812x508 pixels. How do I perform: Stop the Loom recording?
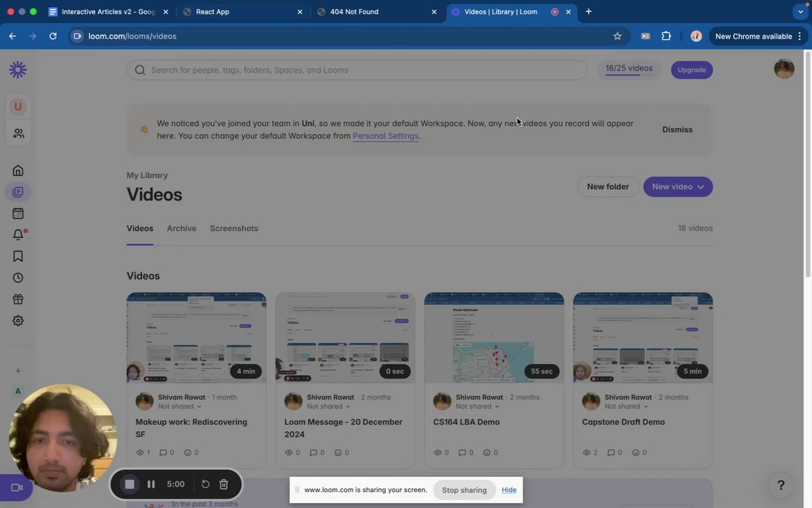tap(129, 485)
